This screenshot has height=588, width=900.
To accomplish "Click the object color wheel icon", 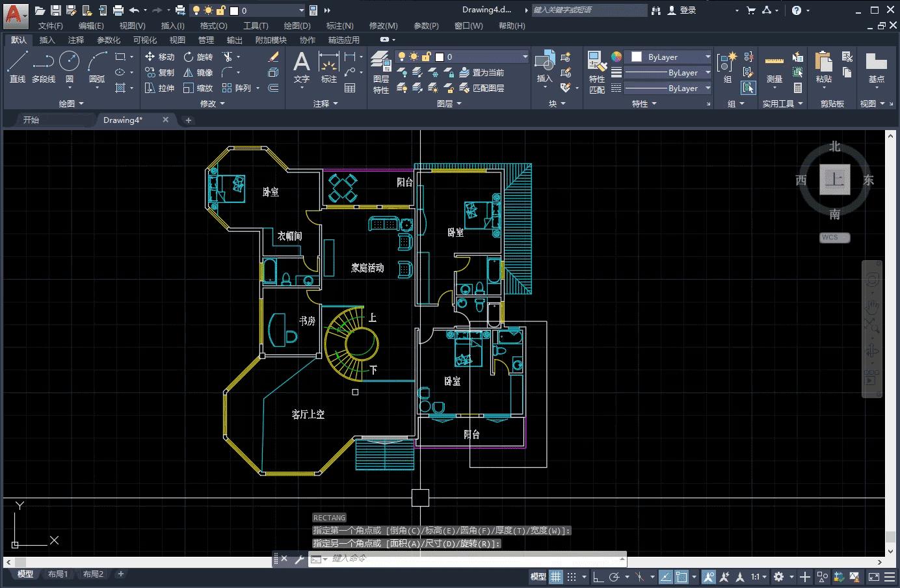I will [616, 57].
